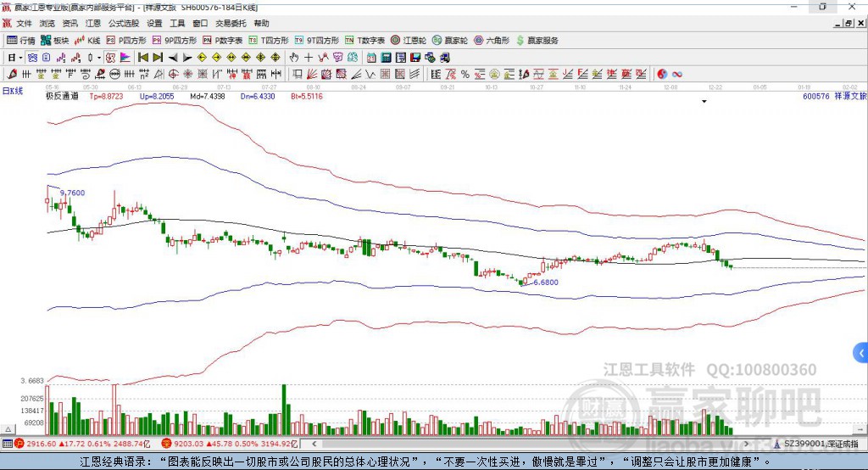The height and width of the screenshot is (470, 868).
Task: Toggle the magenta flag chart icon
Action: 125,58
